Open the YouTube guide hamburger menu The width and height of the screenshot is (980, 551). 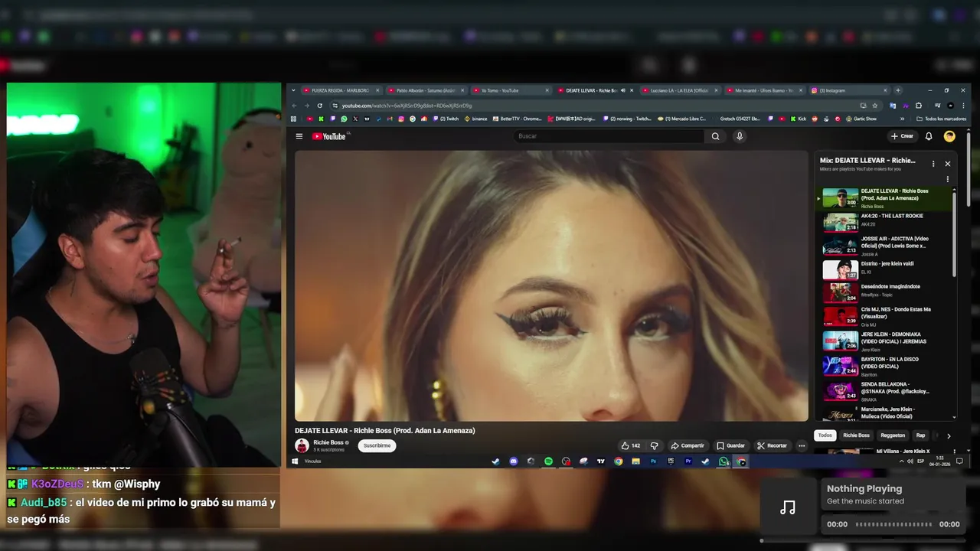[299, 136]
